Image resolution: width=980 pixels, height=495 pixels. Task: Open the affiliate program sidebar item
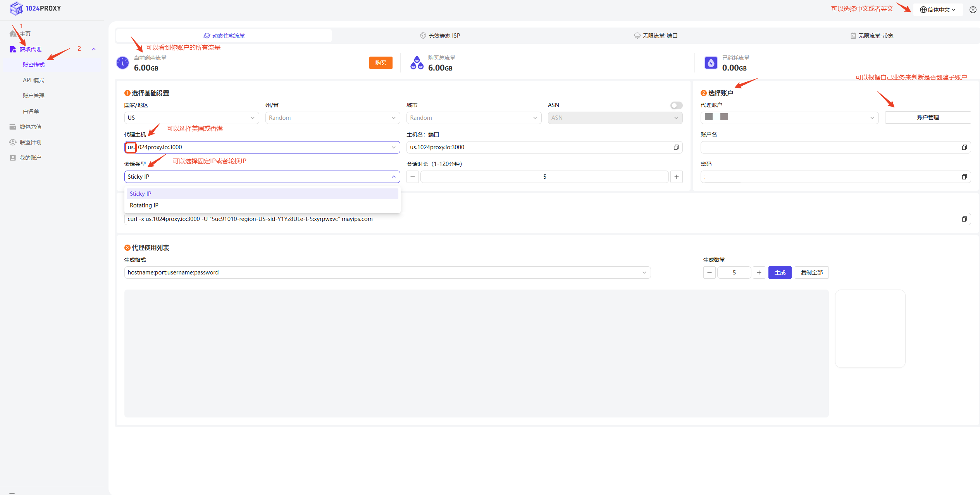30,142
